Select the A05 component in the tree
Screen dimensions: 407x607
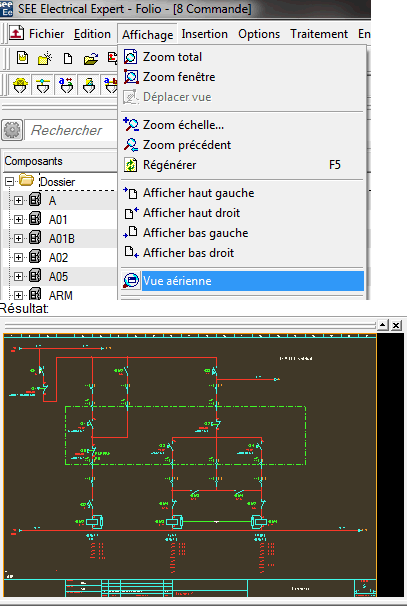[58, 276]
